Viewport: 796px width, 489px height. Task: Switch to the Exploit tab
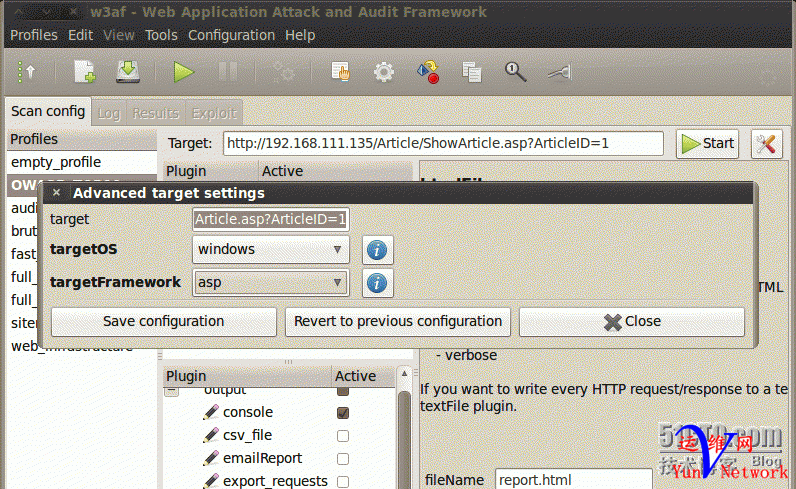pyautogui.click(x=214, y=113)
